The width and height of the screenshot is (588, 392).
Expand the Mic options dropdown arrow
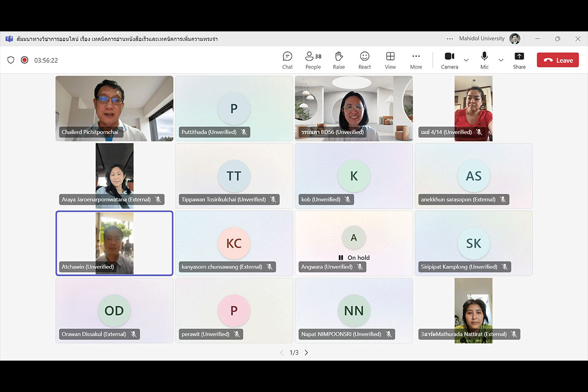tap(501, 60)
